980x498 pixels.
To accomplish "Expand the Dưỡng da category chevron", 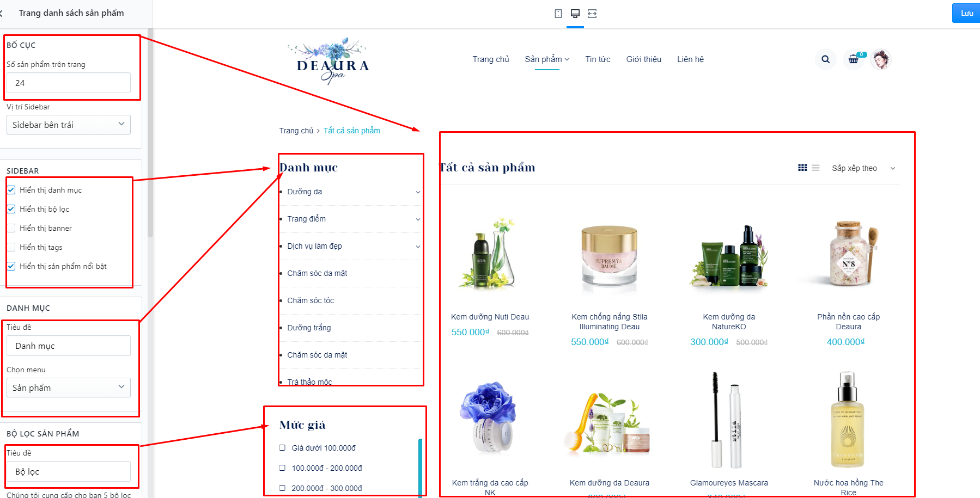I will 418,192.
